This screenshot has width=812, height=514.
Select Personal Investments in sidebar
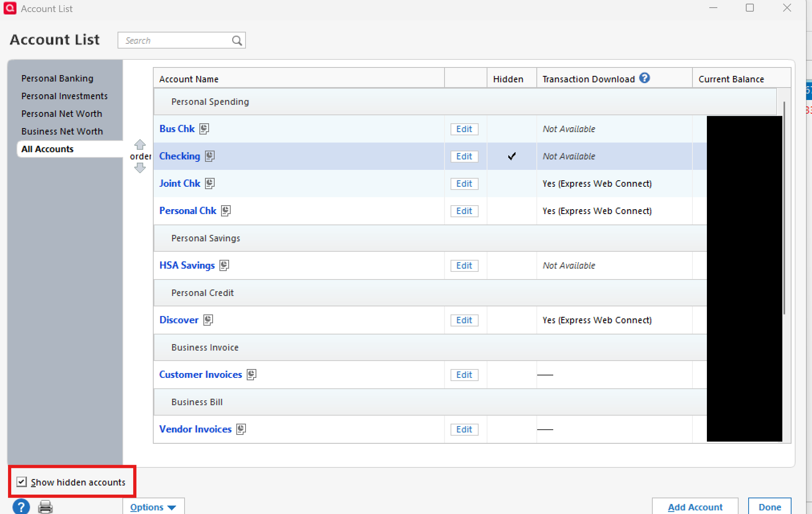pyautogui.click(x=65, y=96)
